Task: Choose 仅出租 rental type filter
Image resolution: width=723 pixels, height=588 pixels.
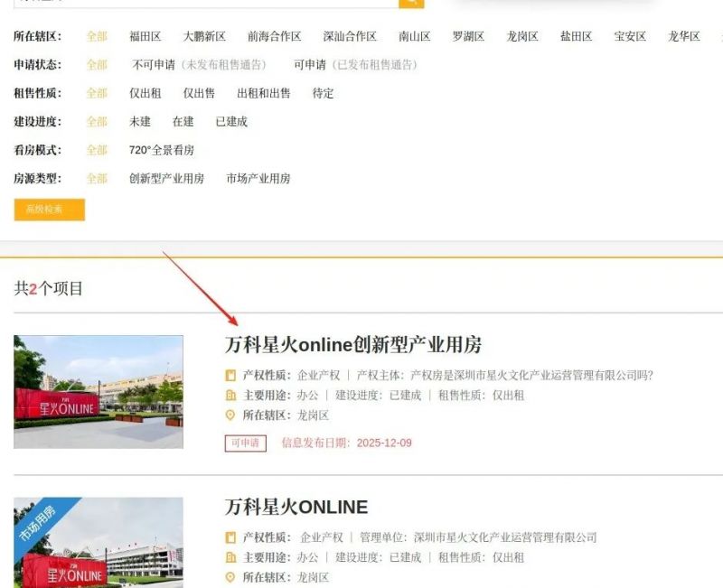Action: coord(145,93)
